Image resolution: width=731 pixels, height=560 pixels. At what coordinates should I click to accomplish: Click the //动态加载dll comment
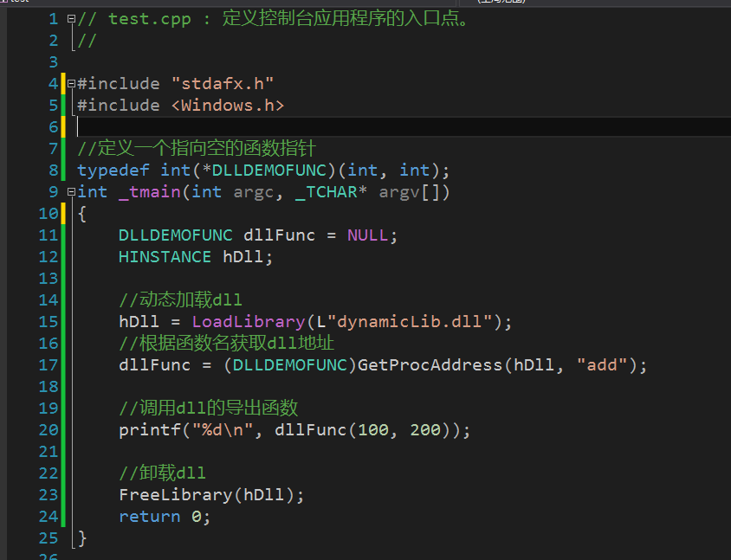(180, 299)
